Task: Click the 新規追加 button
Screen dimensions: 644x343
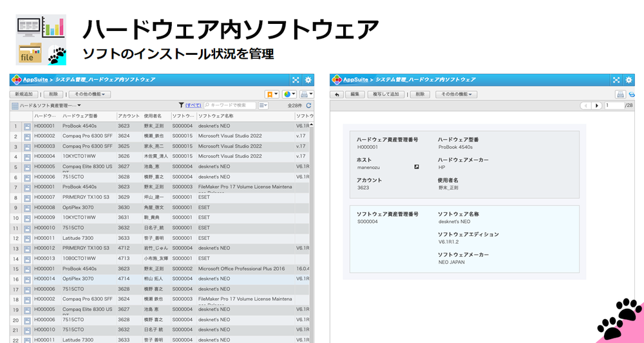Action: [24, 94]
